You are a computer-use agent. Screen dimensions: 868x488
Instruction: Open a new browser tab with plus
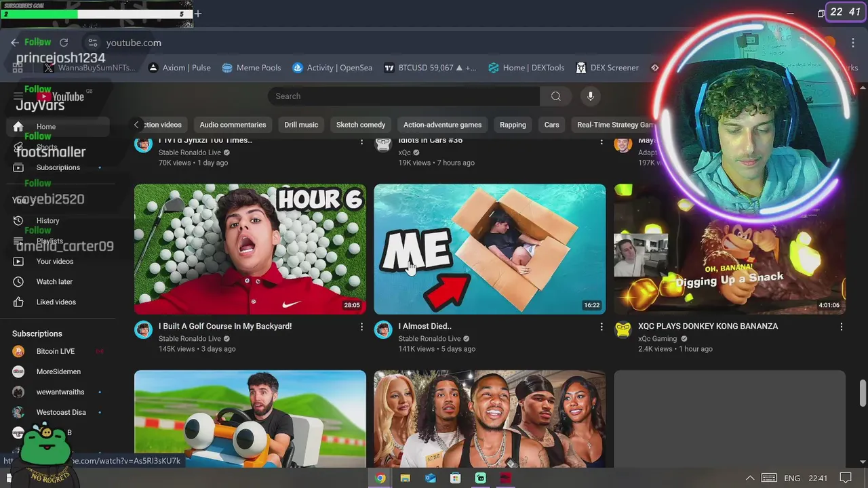pyautogui.click(x=197, y=14)
